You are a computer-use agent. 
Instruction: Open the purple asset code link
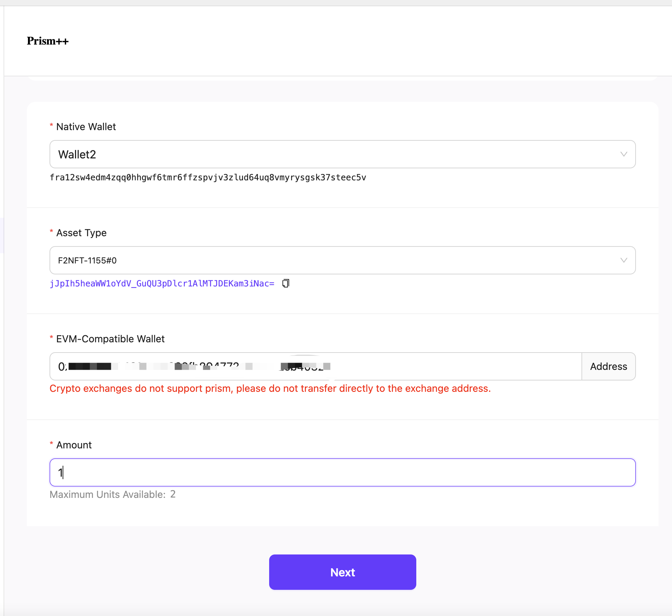162,284
